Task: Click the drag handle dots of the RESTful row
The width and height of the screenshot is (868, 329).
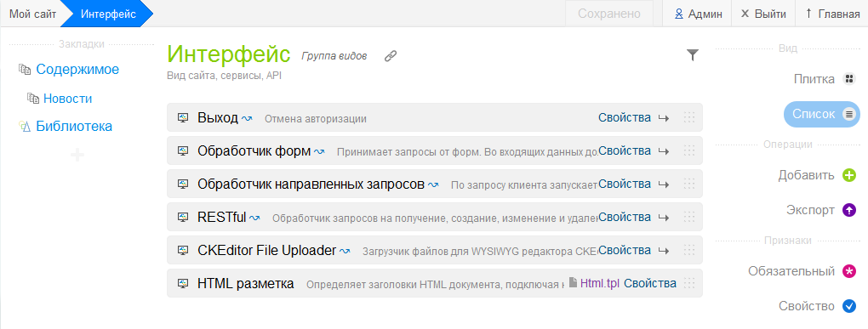Action: [689, 217]
